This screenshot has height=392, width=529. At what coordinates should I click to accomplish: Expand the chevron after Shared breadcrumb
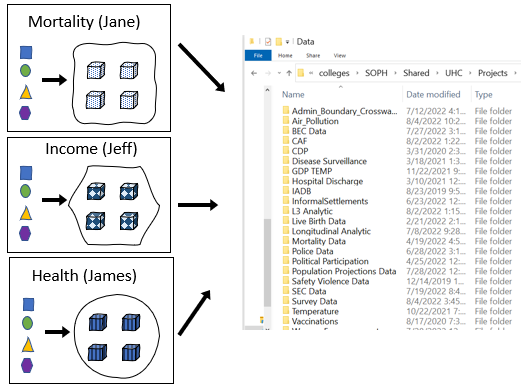click(437, 73)
